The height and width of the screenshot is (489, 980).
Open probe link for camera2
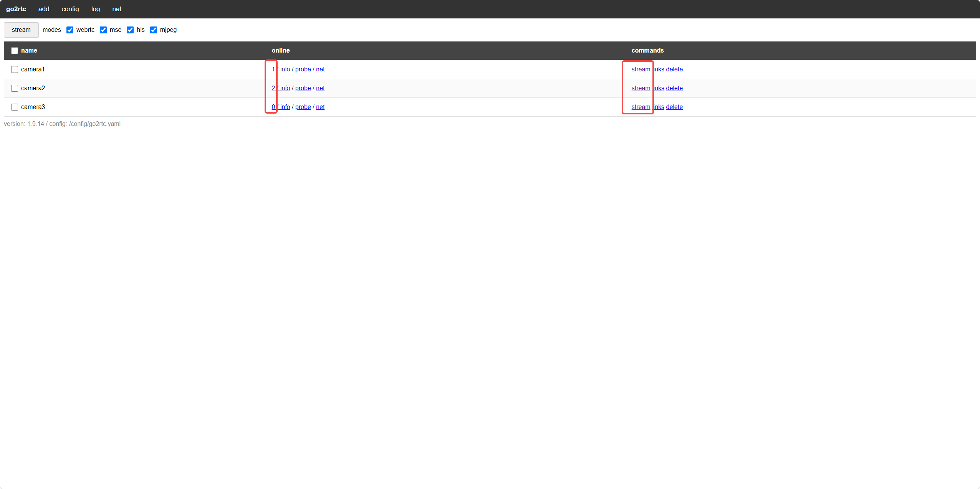point(303,88)
